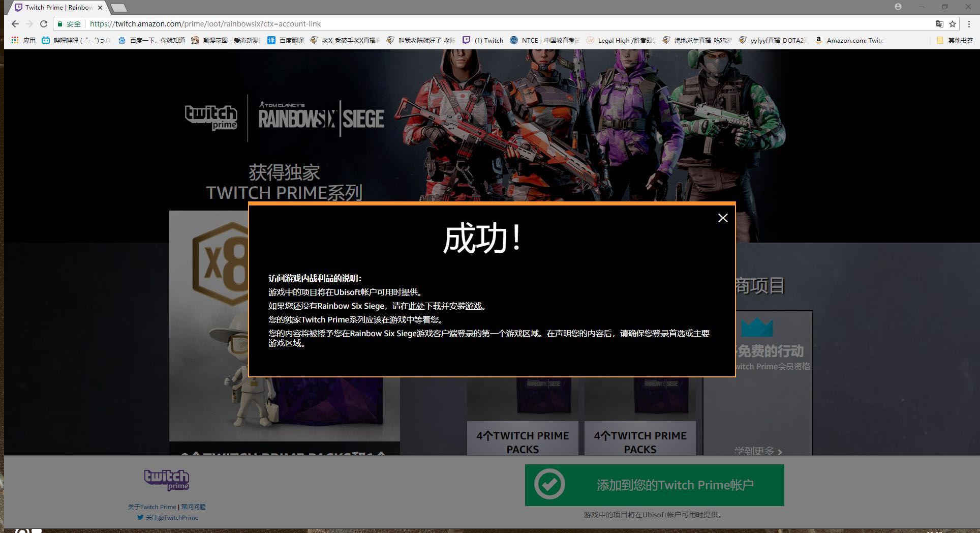
Task: Open the Chrome profile avatar button
Action: click(898, 7)
